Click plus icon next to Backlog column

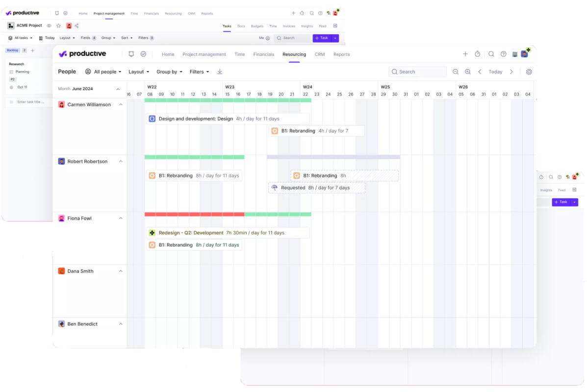pos(32,50)
